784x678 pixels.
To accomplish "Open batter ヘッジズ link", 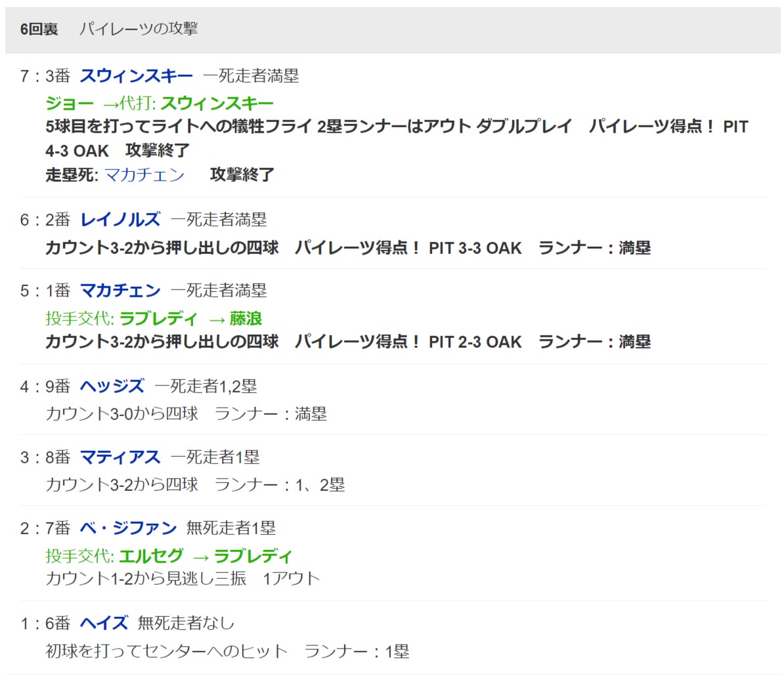I will tap(112, 386).
